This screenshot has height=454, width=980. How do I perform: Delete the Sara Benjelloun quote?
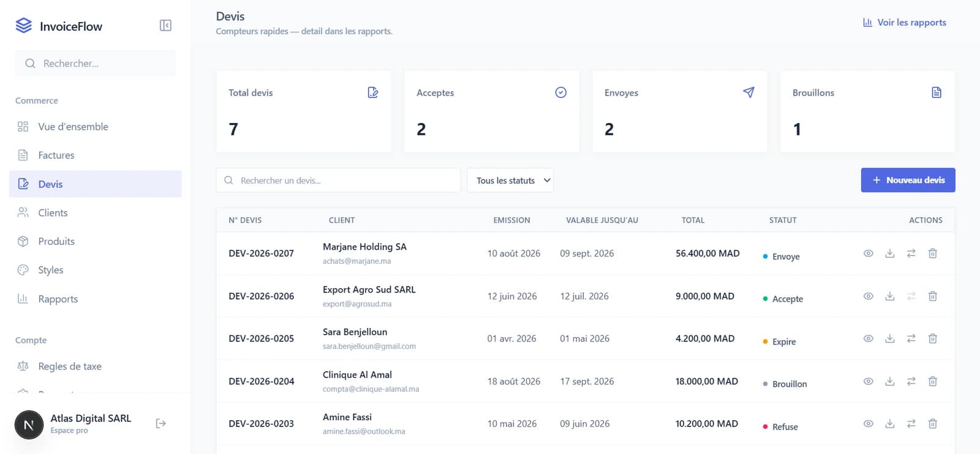[x=933, y=338]
